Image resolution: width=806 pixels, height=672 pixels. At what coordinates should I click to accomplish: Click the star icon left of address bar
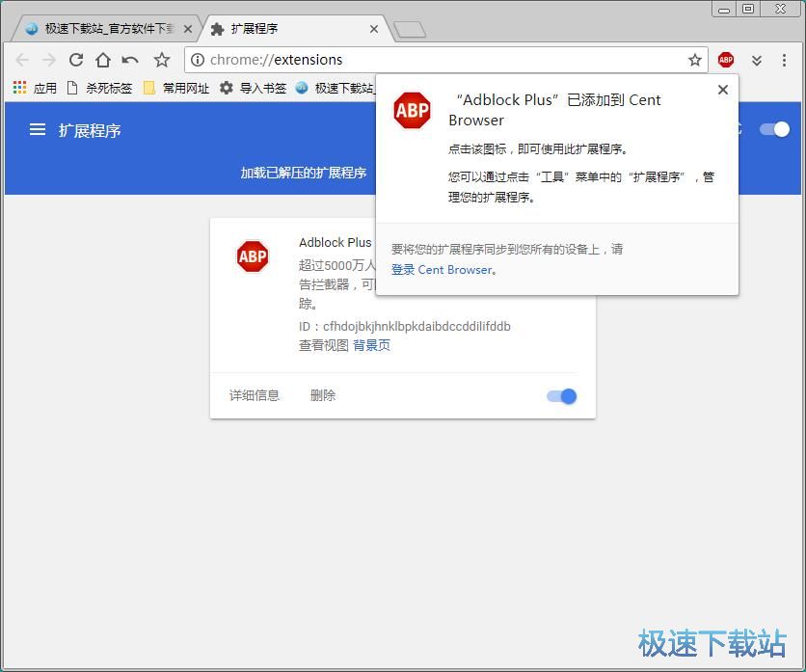(x=161, y=60)
